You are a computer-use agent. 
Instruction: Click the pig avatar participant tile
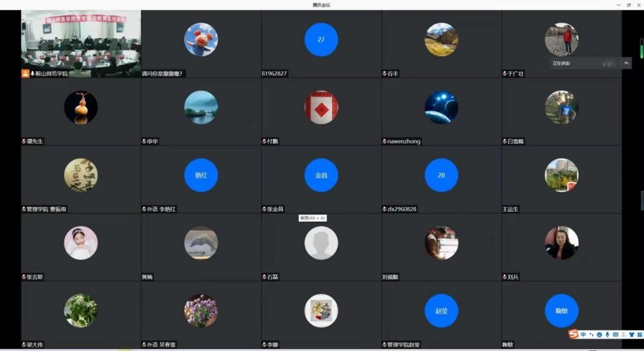201,39
